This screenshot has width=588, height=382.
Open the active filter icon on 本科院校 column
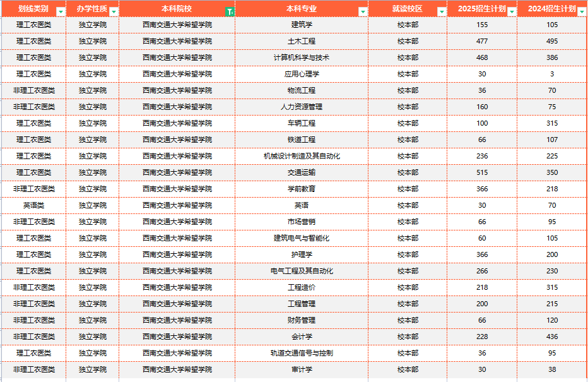click(x=230, y=12)
